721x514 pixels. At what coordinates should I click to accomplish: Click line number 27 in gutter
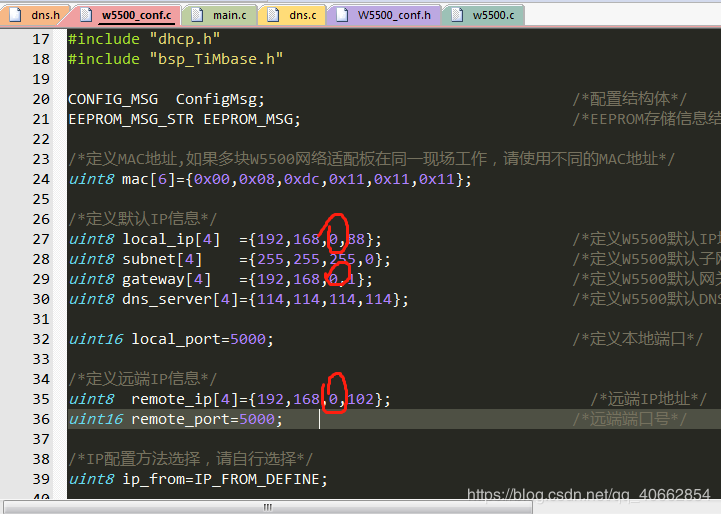click(41, 239)
